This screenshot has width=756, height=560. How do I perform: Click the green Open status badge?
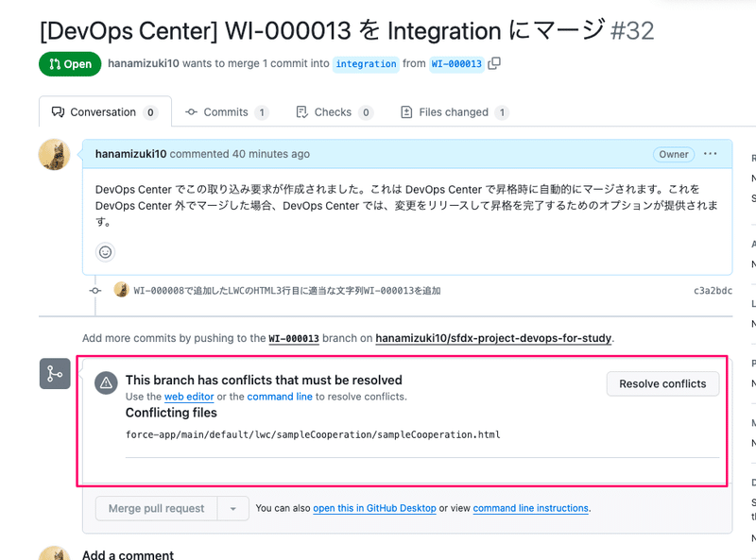click(x=70, y=63)
